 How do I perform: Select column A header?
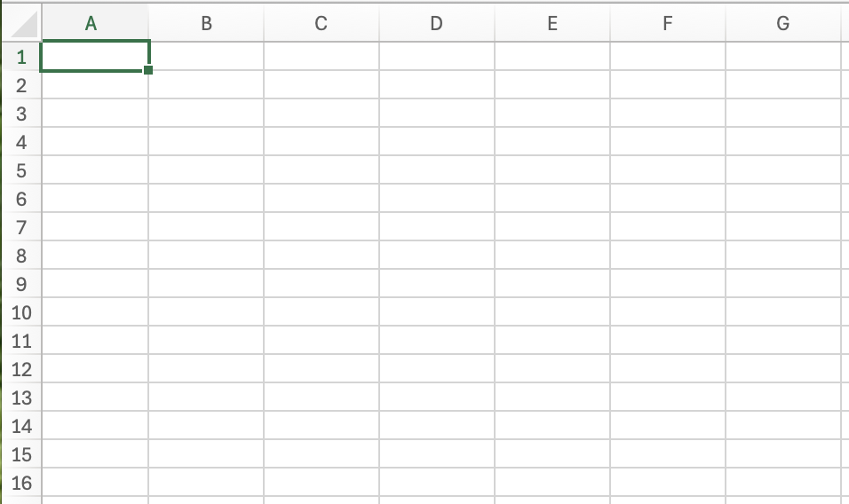pyautogui.click(x=91, y=24)
